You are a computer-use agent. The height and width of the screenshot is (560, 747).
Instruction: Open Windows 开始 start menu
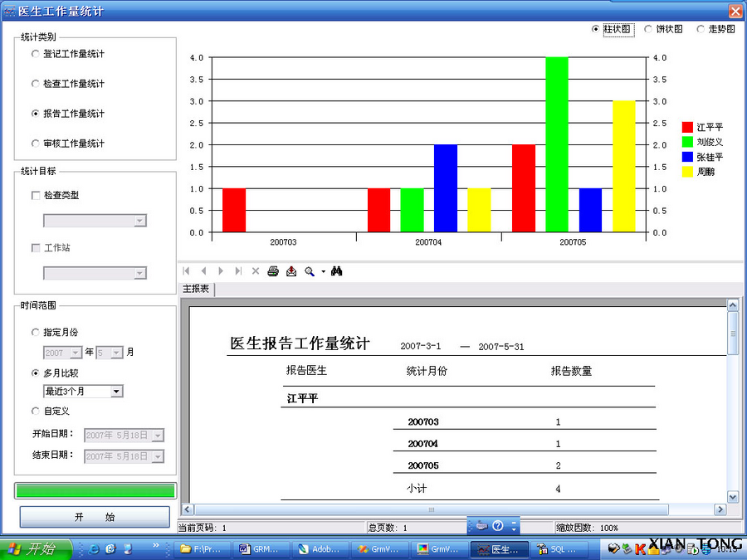36,549
